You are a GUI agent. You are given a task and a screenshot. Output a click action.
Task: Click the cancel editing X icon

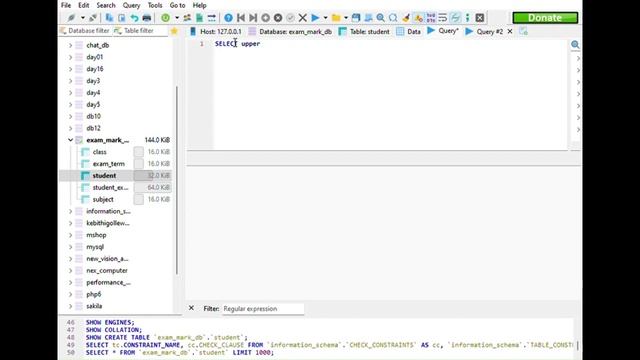point(302,18)
